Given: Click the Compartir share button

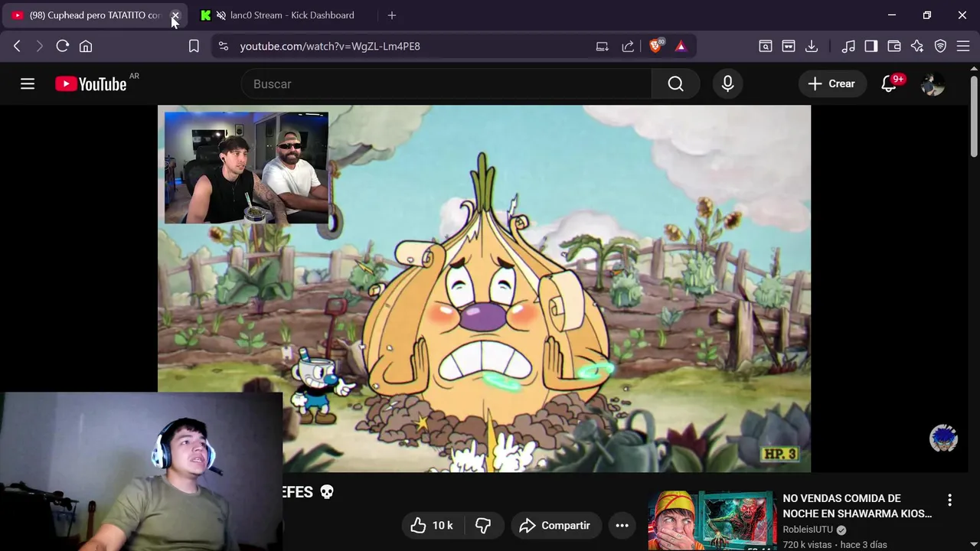Looking at the screenshot, I should (x=555, y=526).
